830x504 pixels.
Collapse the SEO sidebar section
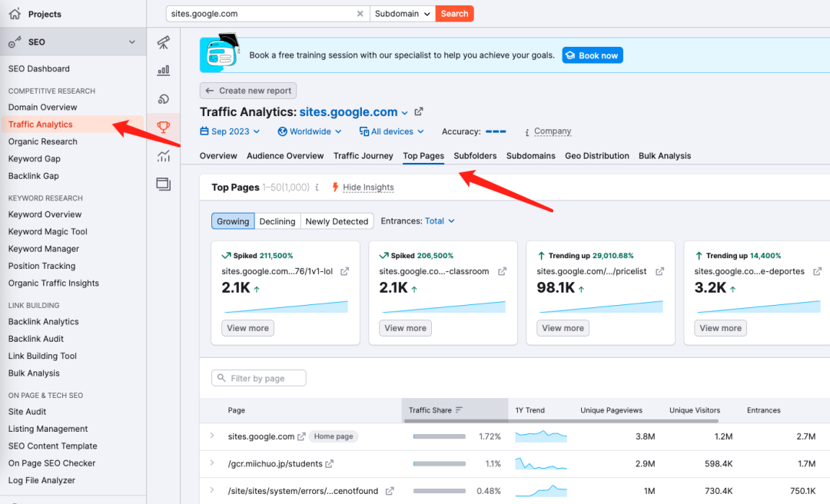(132, 41)
